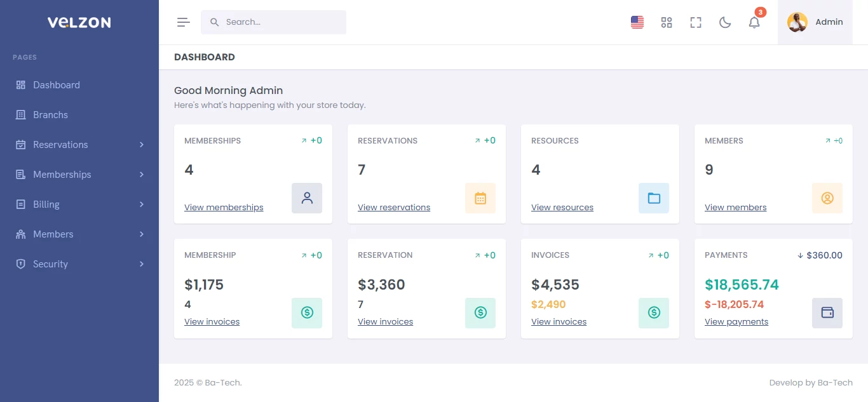Screen dimensions: 868x402
Task: Open the apps grid icon in header
Action: [x=667, y=22]
